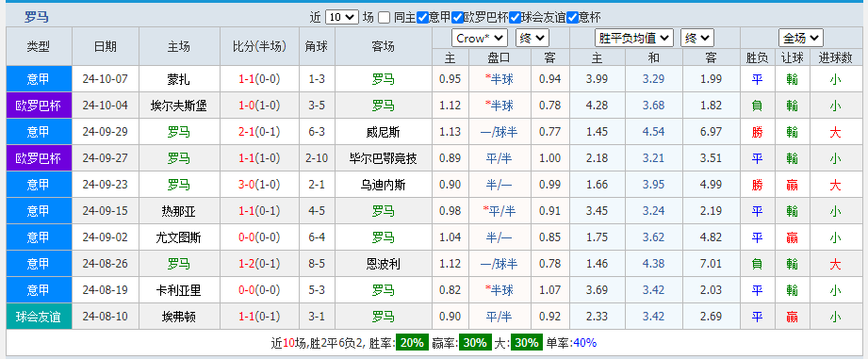Click the 日期 column header

[106, 46]
